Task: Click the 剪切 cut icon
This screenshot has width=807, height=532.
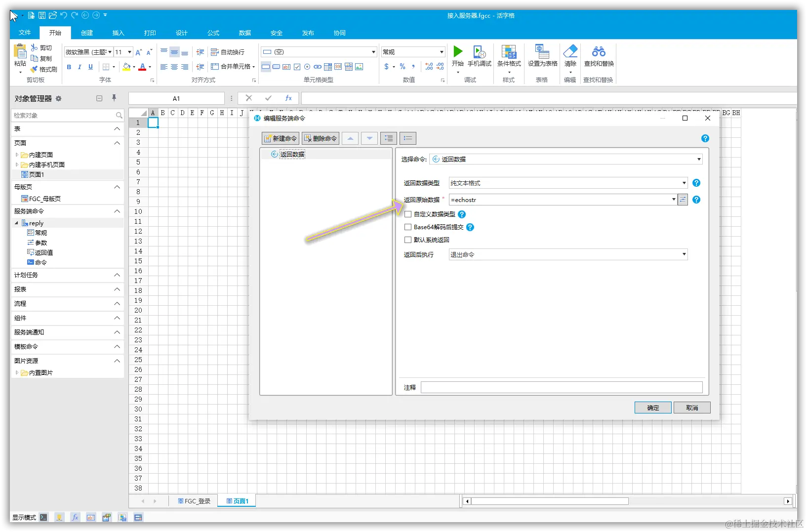Action: (34, 47)
